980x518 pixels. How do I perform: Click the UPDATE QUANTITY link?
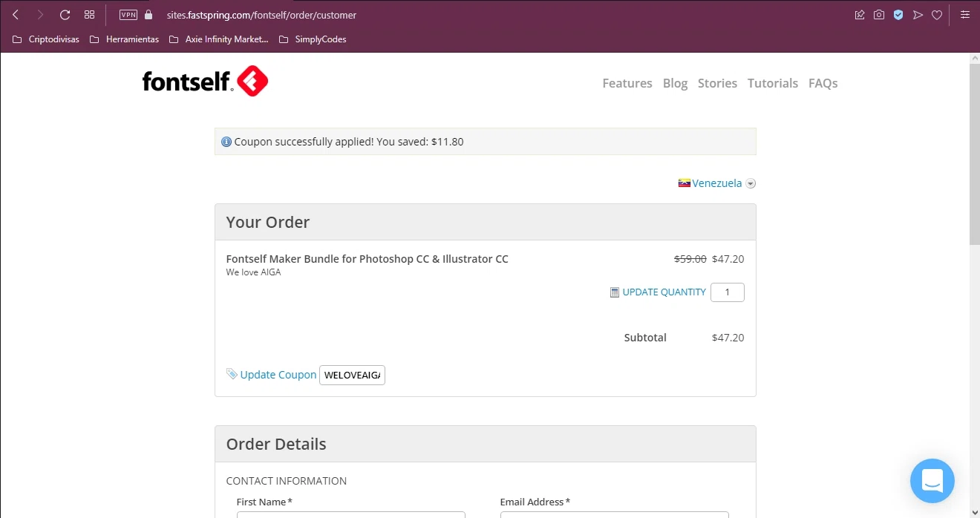[x=664, y=292]
